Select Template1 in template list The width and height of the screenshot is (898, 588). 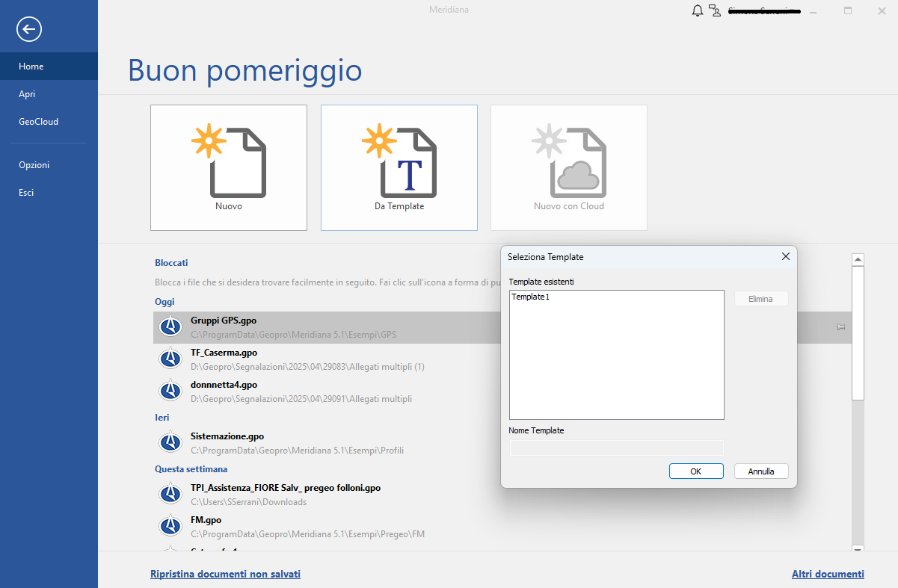(531, 297)
